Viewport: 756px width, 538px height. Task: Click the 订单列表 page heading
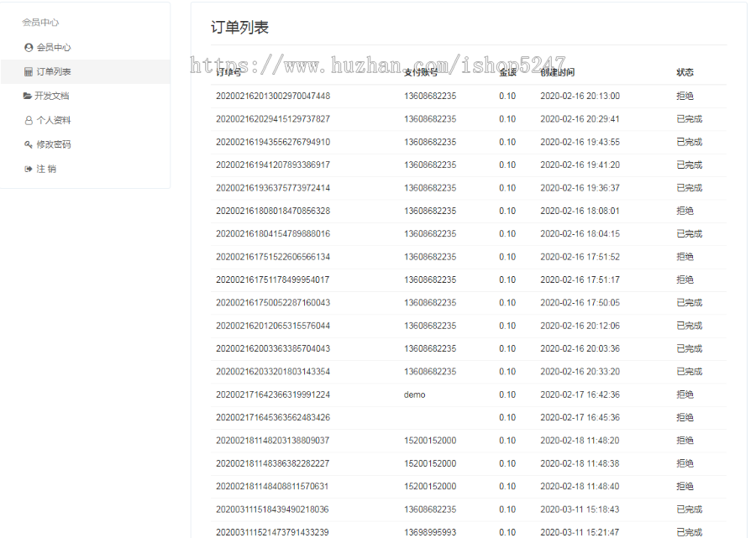(x=239, y=28)
